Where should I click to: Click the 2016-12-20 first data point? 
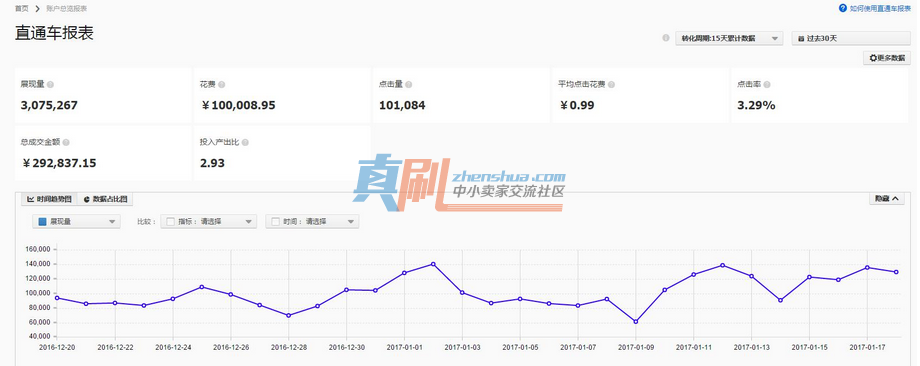[57, 298]
